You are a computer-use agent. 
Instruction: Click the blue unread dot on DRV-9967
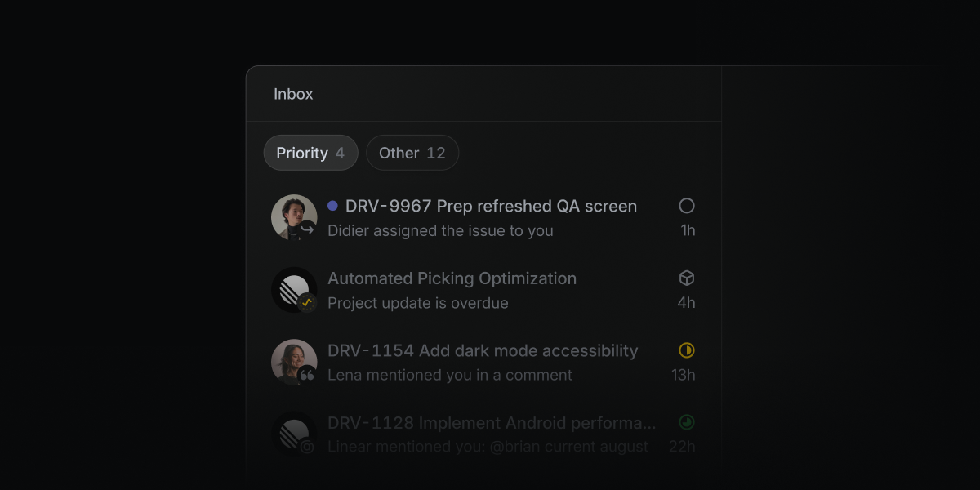click(x=332, y=206)
